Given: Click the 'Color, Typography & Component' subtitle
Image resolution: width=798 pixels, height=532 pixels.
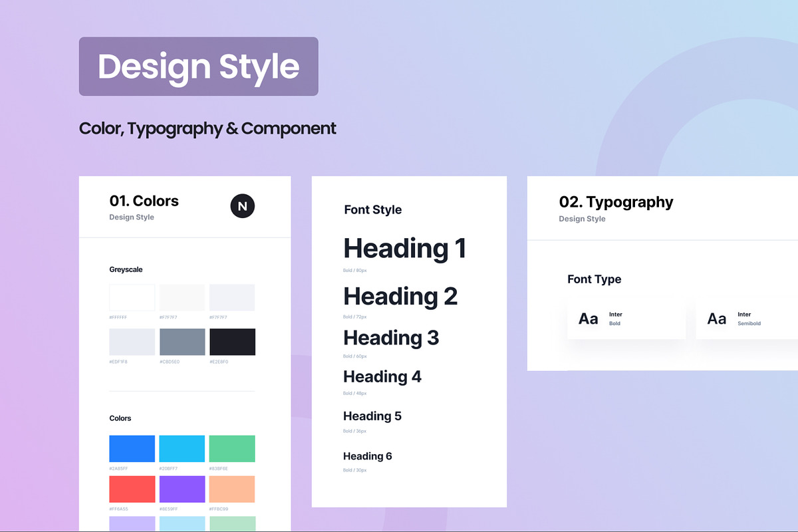Looking at the screenshot, I should pyautogui.click(x=207, y=128).
